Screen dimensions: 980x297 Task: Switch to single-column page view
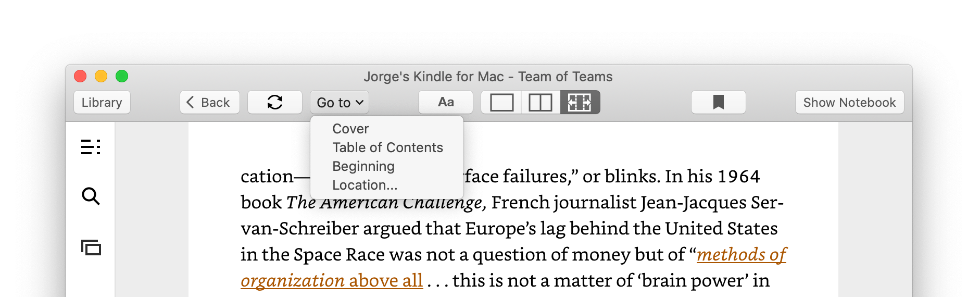(x=502, y=102)
